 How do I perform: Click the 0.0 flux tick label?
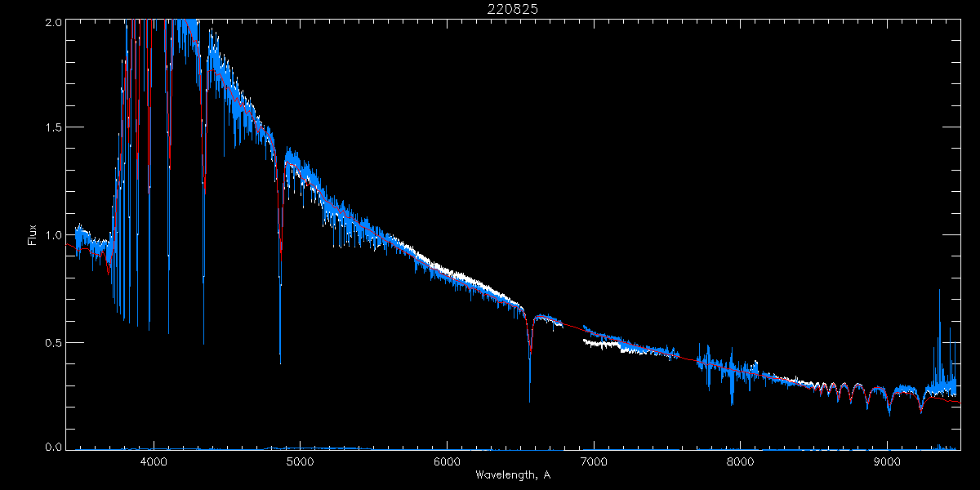tap(52, 447)
